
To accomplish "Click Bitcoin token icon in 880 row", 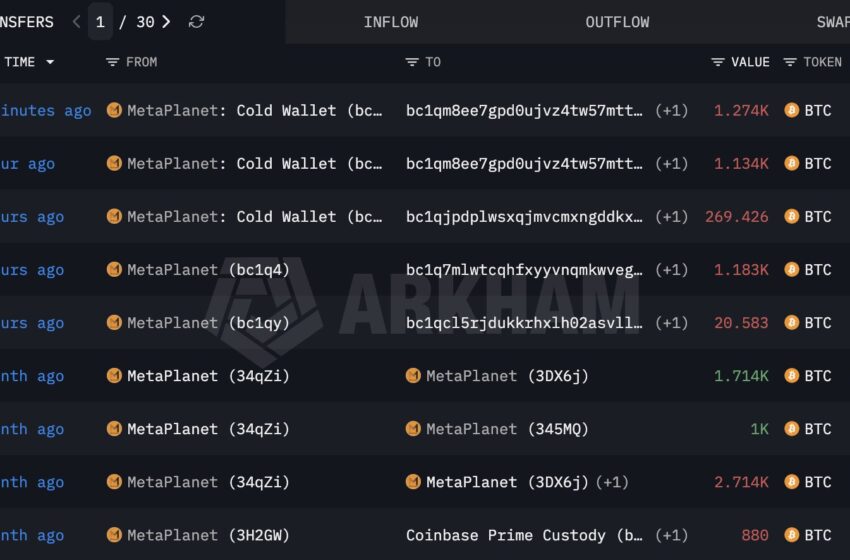I will pyautogui.click(x=791, y=535).
